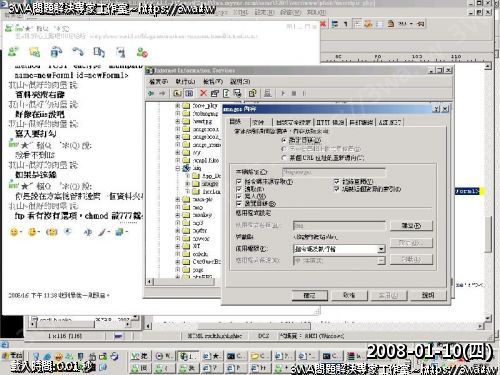This screenshot has width=500, height=375.
Task: Click the play (start service) icon in IIS toolbar
Action: tap(283, 93)
